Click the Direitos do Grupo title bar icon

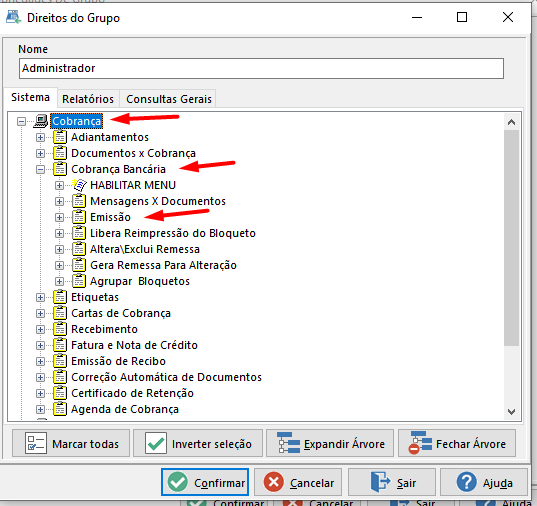13,17
